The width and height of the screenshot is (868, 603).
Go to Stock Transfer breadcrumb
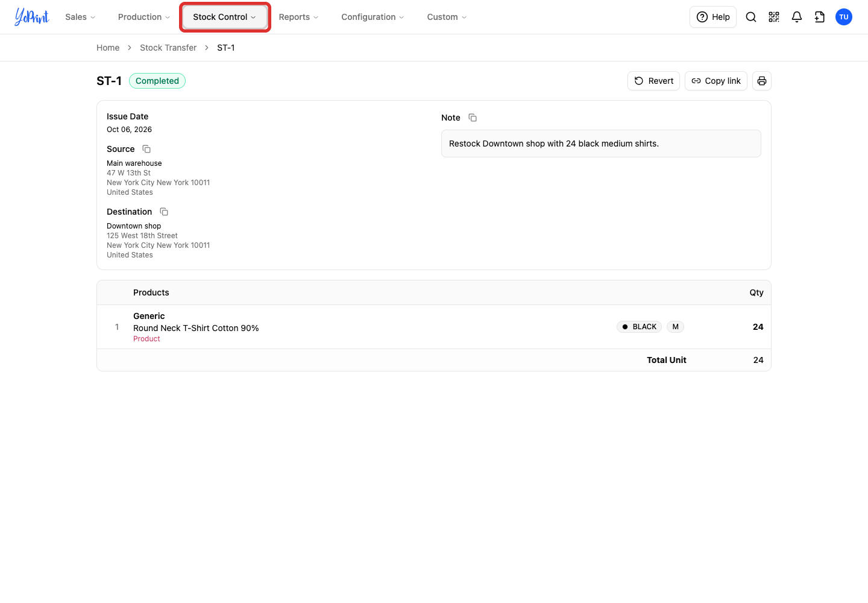coord(168,48)
